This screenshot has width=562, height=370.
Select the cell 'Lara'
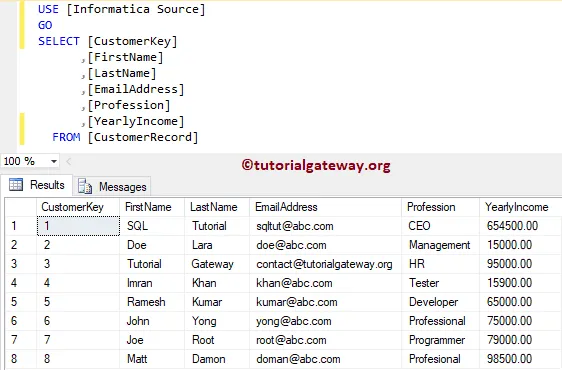tap(217, 245)
